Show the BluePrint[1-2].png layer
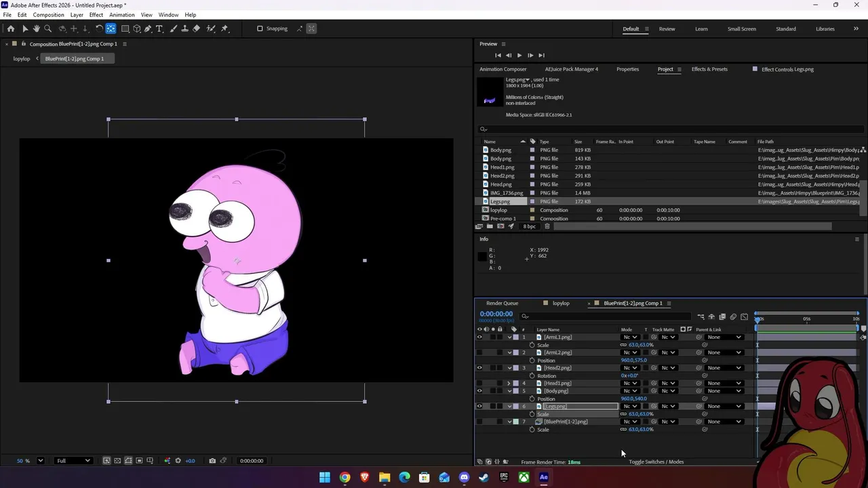The width and height of the screenshot is (868, 488). [x=479, y=422]
